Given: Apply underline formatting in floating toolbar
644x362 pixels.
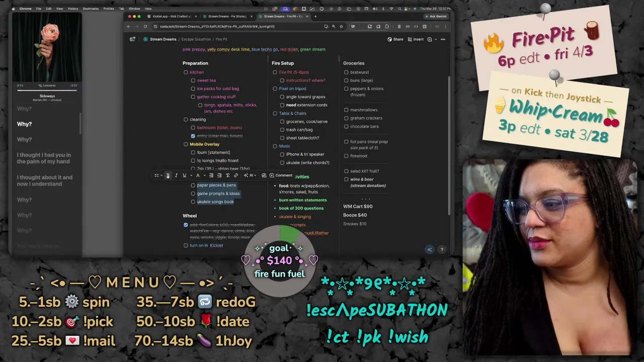Looking at the screenshot, I should click(x=185, y=175).
